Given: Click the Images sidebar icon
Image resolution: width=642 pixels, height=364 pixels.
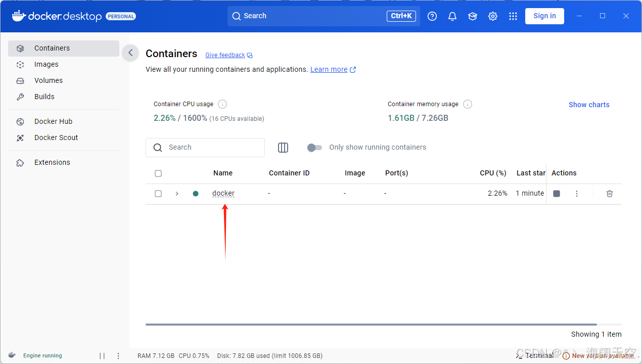Looking at the screenshot, I should [20, 65].
